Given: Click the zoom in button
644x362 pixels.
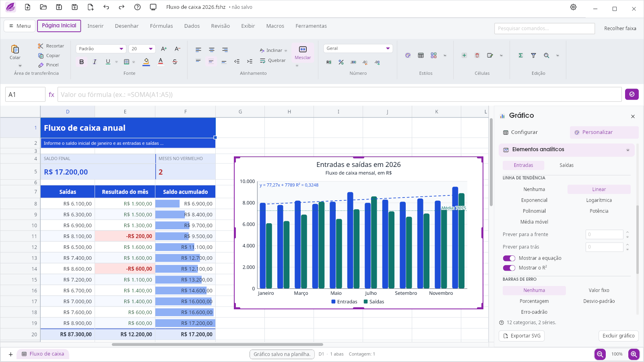Looking at the screenshot, I should pyautogui.click(x=634, y=354).
